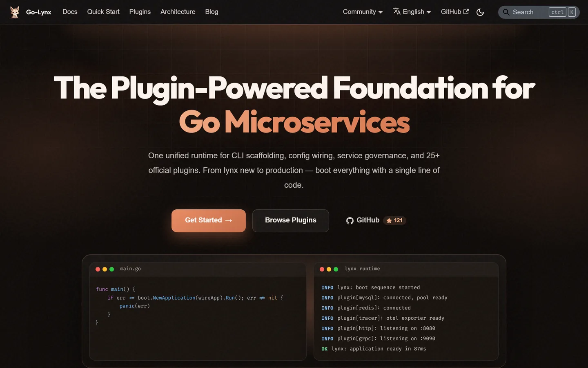Click the lynx runtime panel title
Viewport: 588px width, 368px height.
click(362, 269)
